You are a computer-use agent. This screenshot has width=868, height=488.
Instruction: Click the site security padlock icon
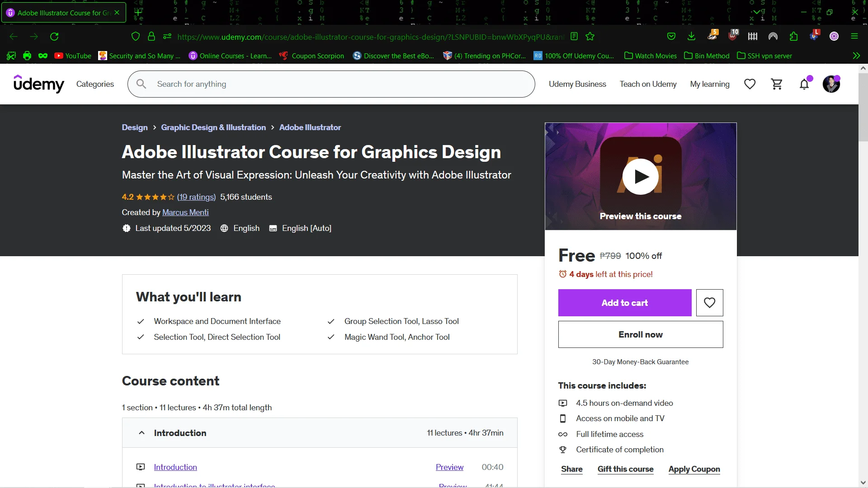[x=151, y=37]
